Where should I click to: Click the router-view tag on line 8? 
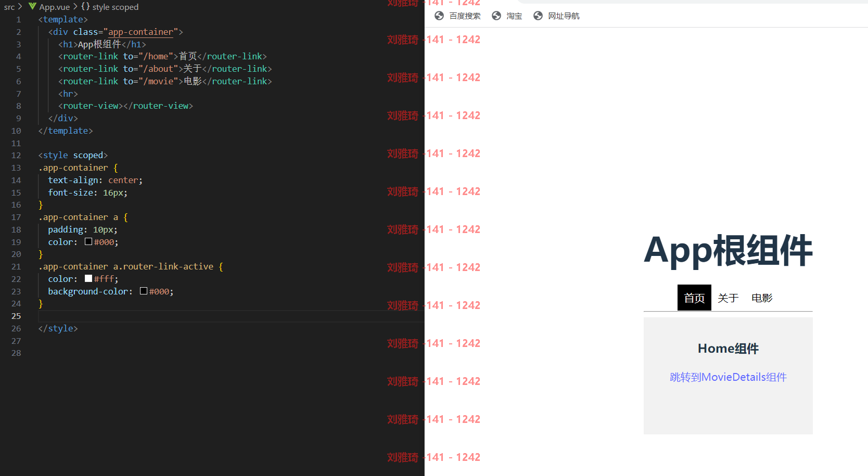(x=125, y=106)
